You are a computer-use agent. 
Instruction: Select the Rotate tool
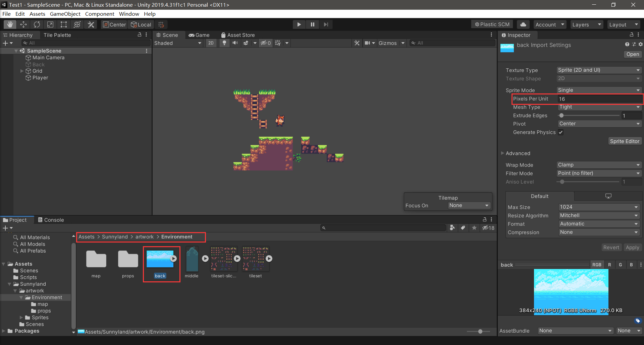click(x=37, y=24)
